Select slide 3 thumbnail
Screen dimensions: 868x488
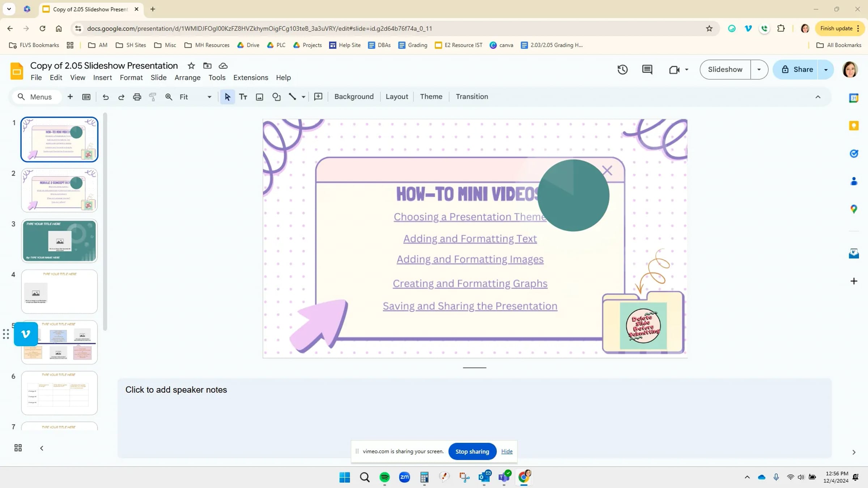(x=59, y=240)
